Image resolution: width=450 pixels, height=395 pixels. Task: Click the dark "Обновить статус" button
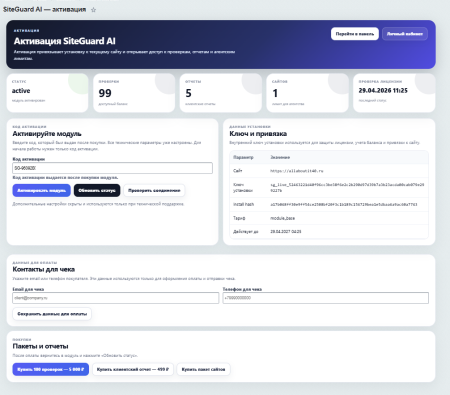(97, 190)
